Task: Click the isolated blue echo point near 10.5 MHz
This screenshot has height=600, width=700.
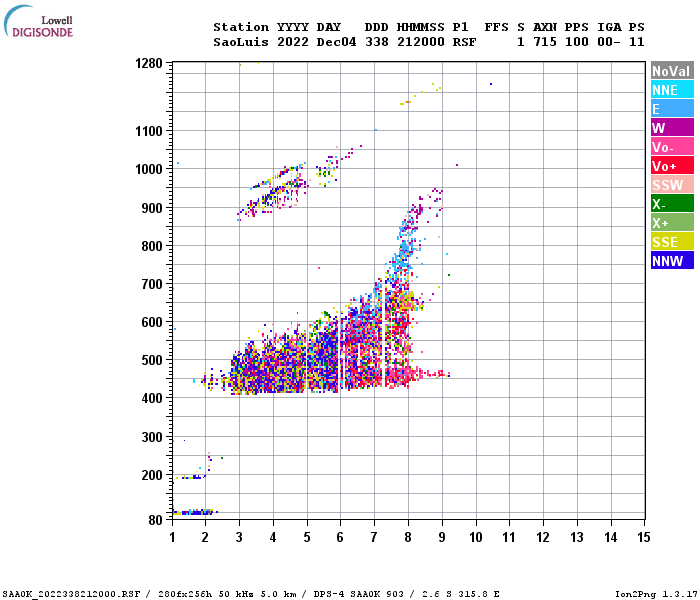Action: (491, 84)
